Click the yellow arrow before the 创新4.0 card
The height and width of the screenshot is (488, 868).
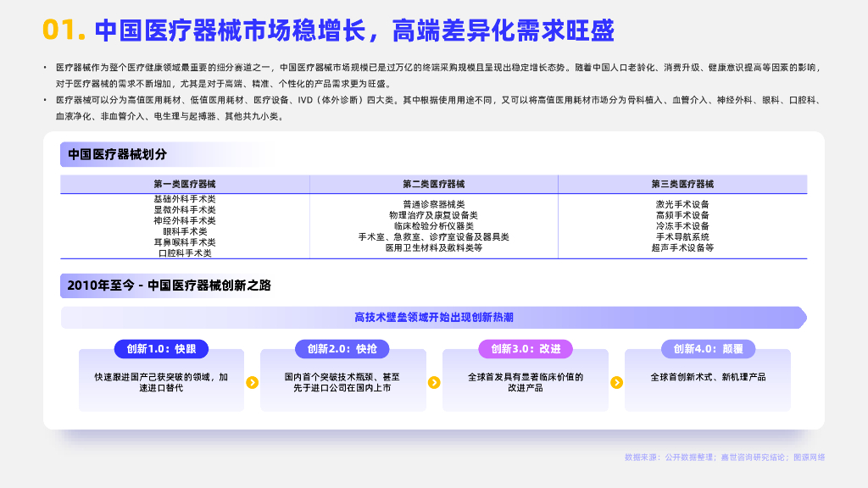point(616,382)
